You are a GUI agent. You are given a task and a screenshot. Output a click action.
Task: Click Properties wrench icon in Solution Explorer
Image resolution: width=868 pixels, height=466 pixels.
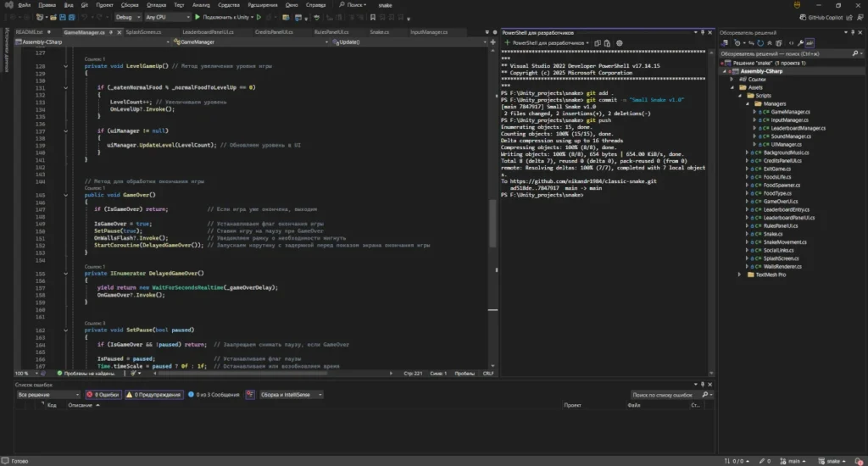point(800,43)
